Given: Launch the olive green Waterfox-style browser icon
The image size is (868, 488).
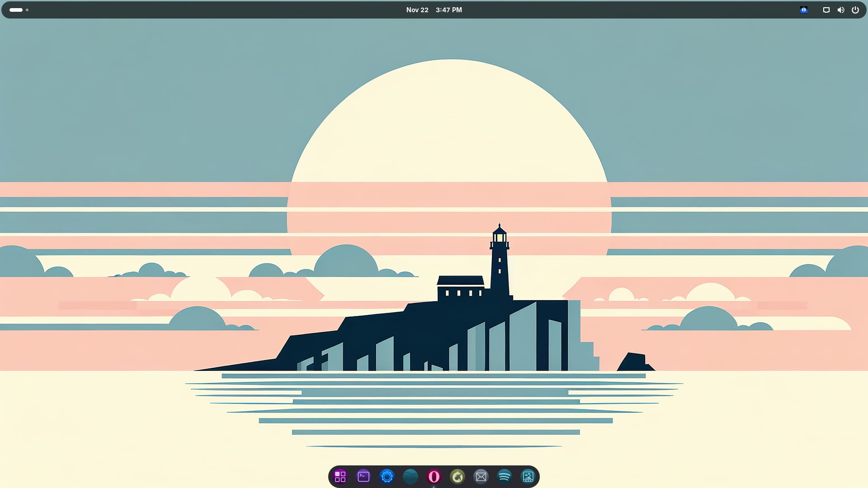Looking at the screenshot, I should coord(458,477).
